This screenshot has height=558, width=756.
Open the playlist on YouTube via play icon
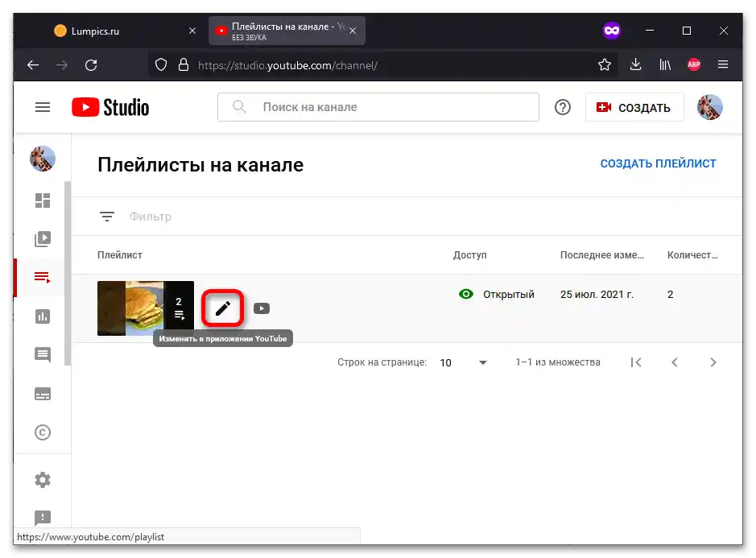(x=262, y=308)
